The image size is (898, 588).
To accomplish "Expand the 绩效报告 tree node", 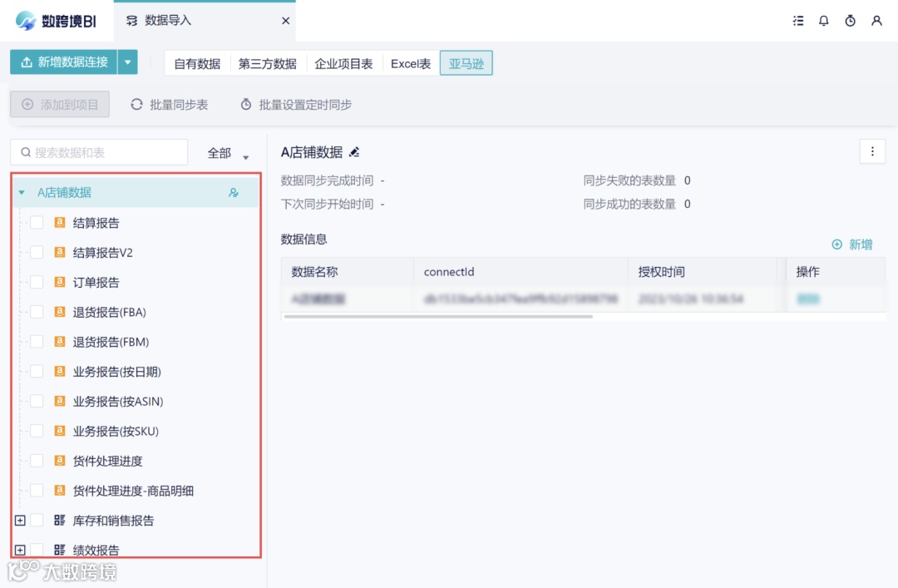I will click(x=18, y=549).
